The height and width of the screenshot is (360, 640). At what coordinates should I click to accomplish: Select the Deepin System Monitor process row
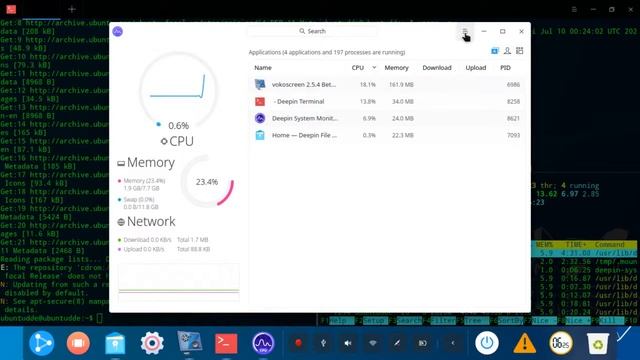pyautogui.click(x=387, y=118)
